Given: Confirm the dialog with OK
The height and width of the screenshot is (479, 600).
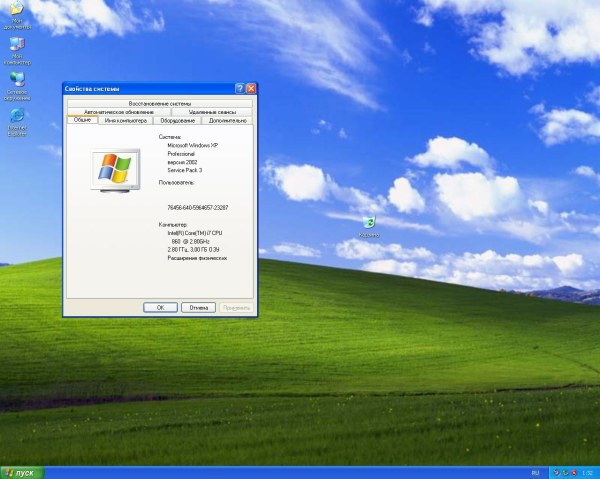Looking at the screenshot, I should (160, 308).
